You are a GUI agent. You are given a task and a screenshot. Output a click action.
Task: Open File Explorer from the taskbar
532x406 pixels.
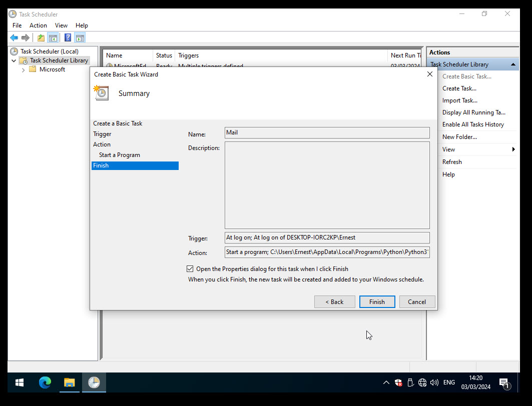coord(69,382)
